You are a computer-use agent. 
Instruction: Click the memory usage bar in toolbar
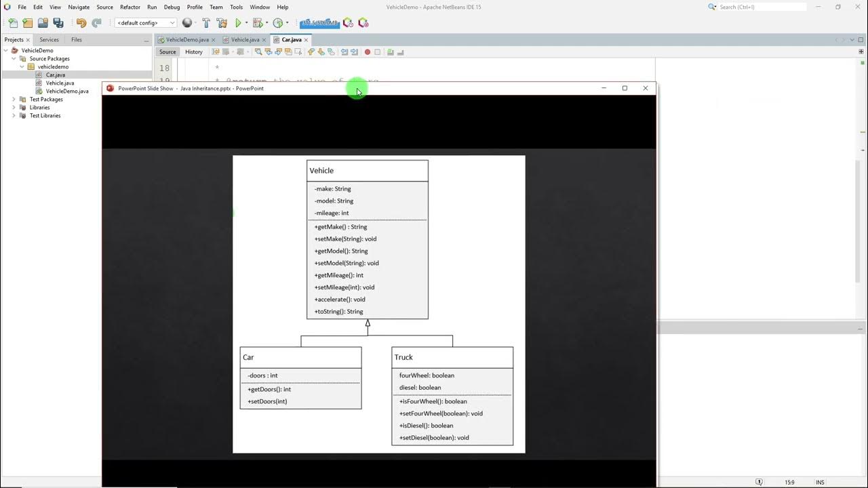(x=319, y=22)
